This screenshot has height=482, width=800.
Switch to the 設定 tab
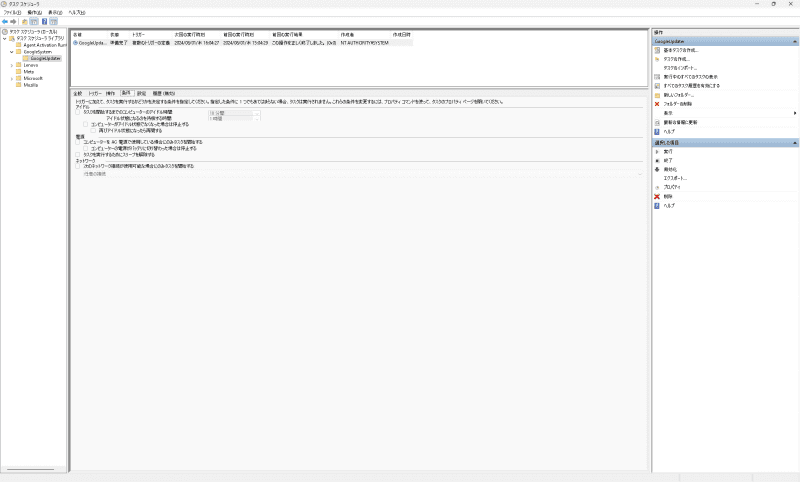[x=141, y=93]
